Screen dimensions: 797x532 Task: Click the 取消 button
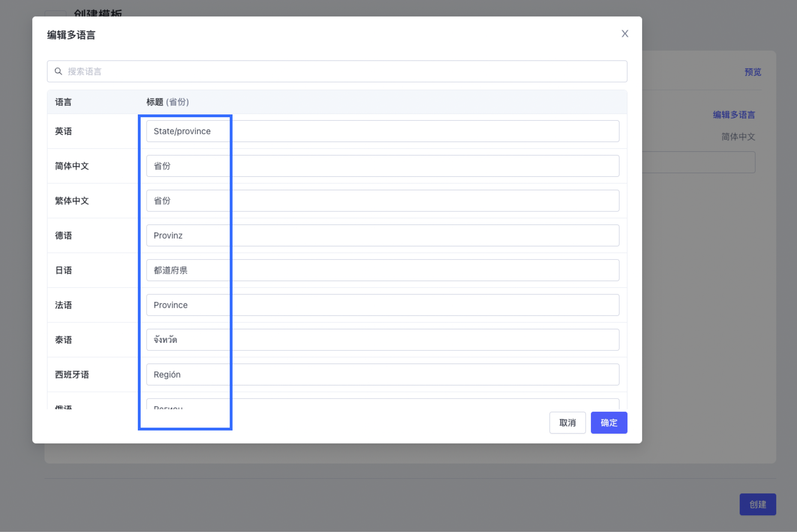point(568,423)
